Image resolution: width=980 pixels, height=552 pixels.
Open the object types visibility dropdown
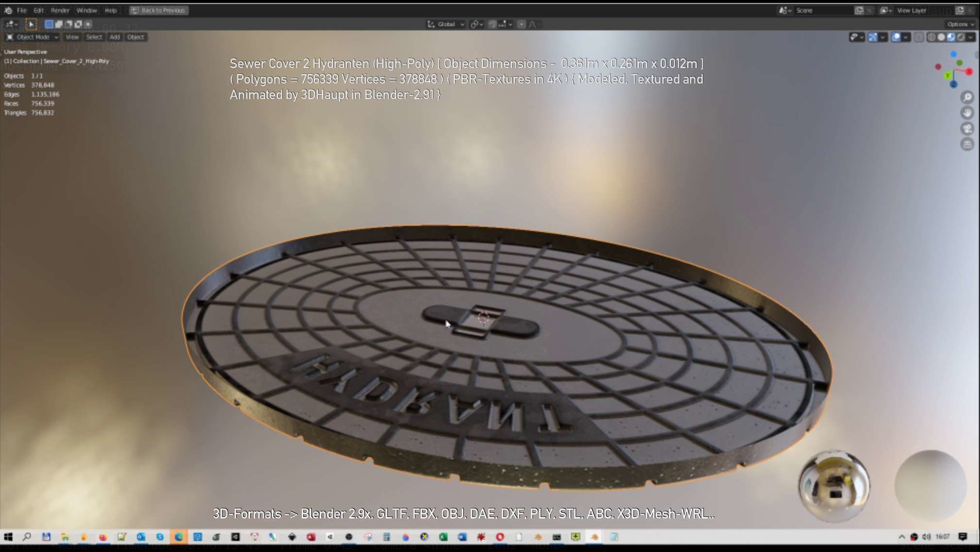(x=857, y=37)
